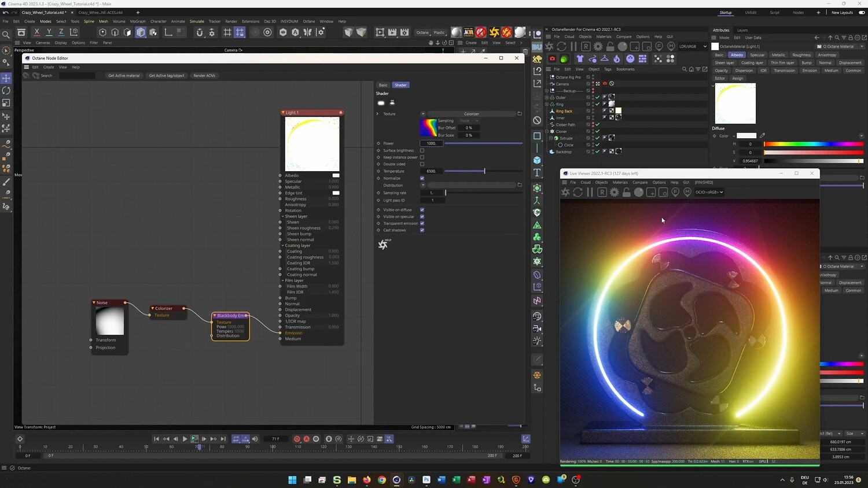Viewport: 868px width, 488px height.
Task: Collapse the Sheen layer group in Light.1 node
Action: tap(284, 216)
